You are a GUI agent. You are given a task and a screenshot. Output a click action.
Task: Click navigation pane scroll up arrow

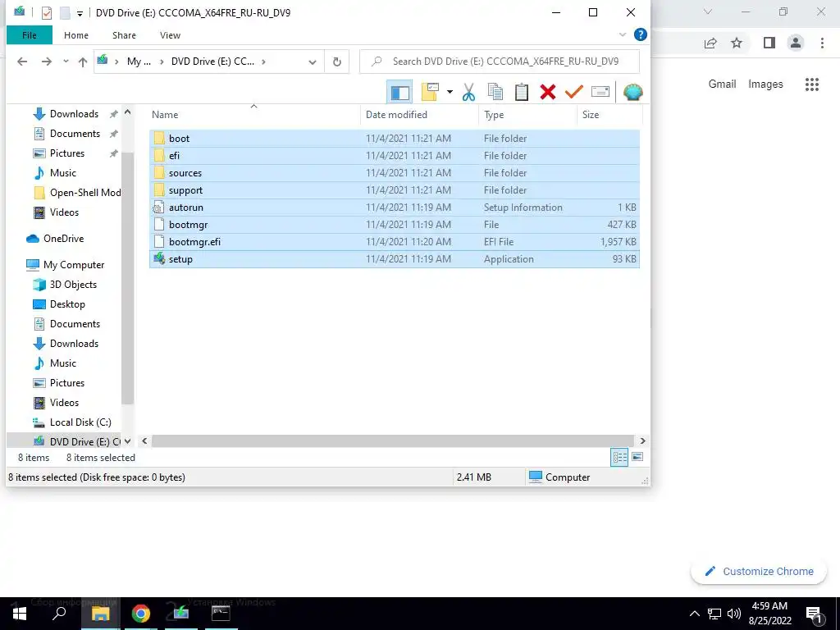coord(127,112)
